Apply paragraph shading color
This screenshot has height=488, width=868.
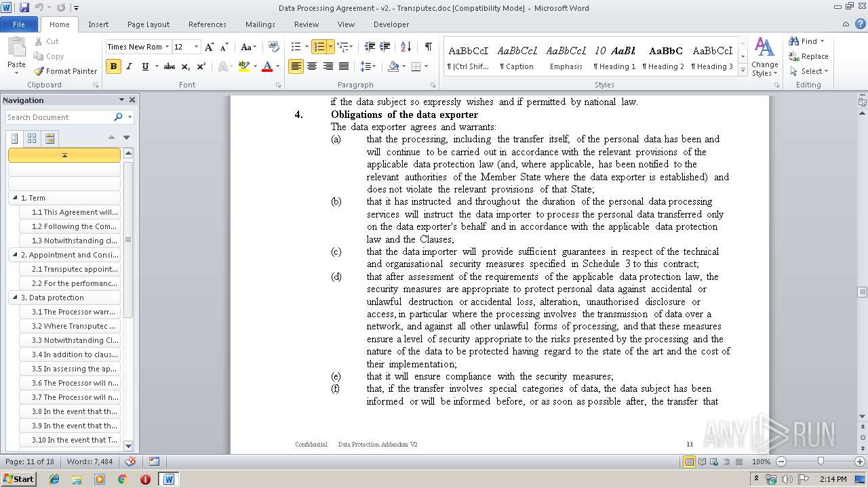click(393, 66)
